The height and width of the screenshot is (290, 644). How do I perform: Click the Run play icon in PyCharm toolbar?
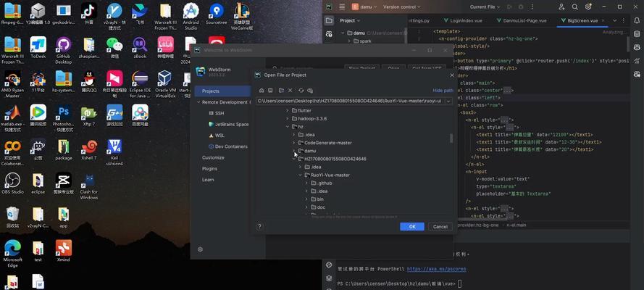pyautogui.click(x=510, y=7)
